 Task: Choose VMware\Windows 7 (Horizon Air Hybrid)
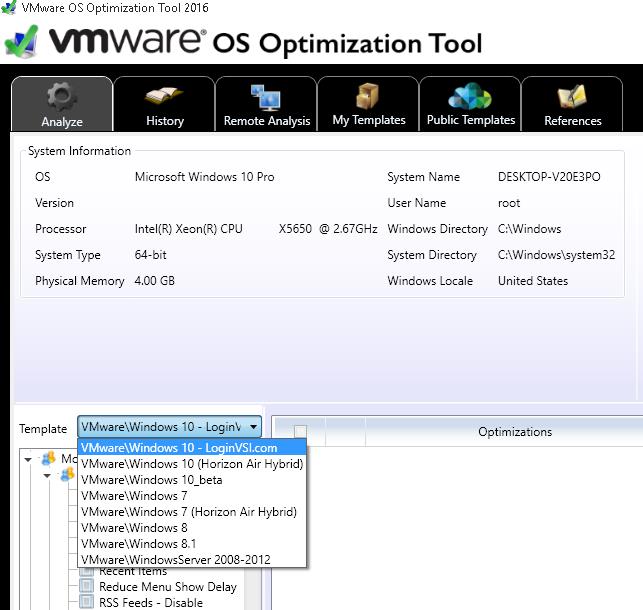[x=192, y=512]
